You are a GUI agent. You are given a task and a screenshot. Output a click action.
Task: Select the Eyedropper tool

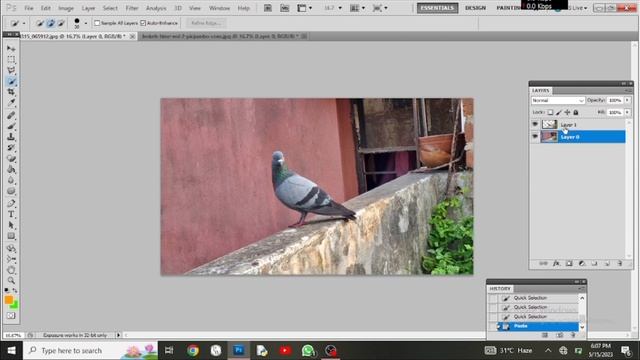pyautogui.click(x=11, y=102)
